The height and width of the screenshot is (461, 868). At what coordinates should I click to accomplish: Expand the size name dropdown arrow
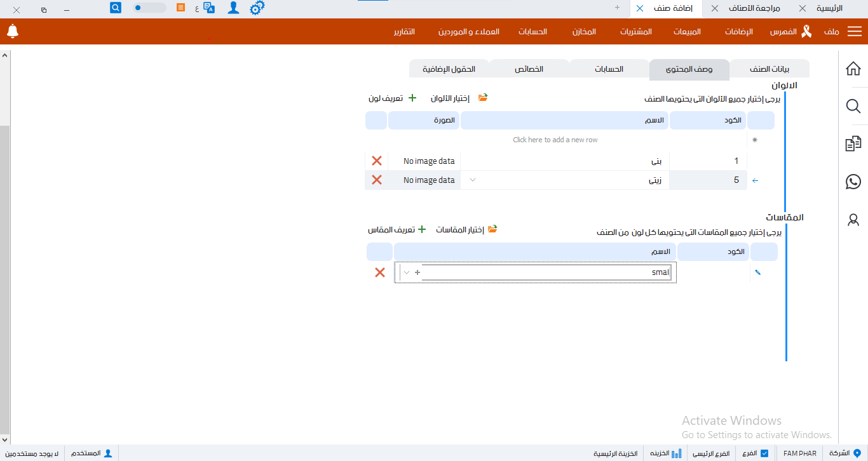[x=407, y=272]
